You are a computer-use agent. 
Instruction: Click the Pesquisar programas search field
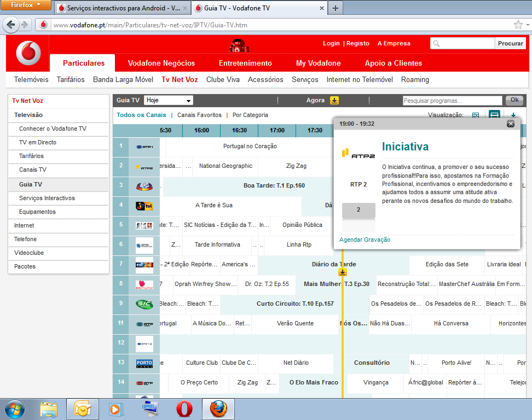pyautogui.click(x=452, y=101)
